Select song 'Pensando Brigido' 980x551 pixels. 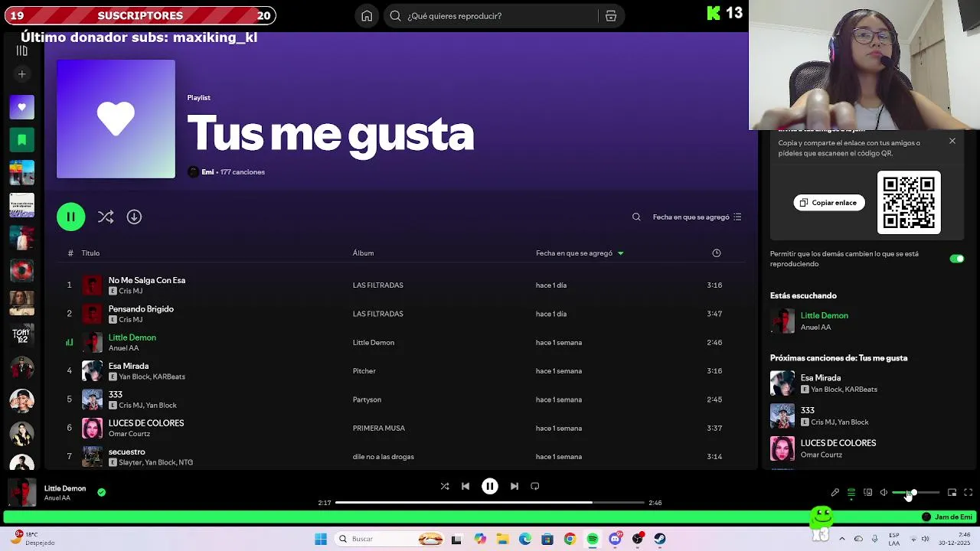tap(141, 309)
